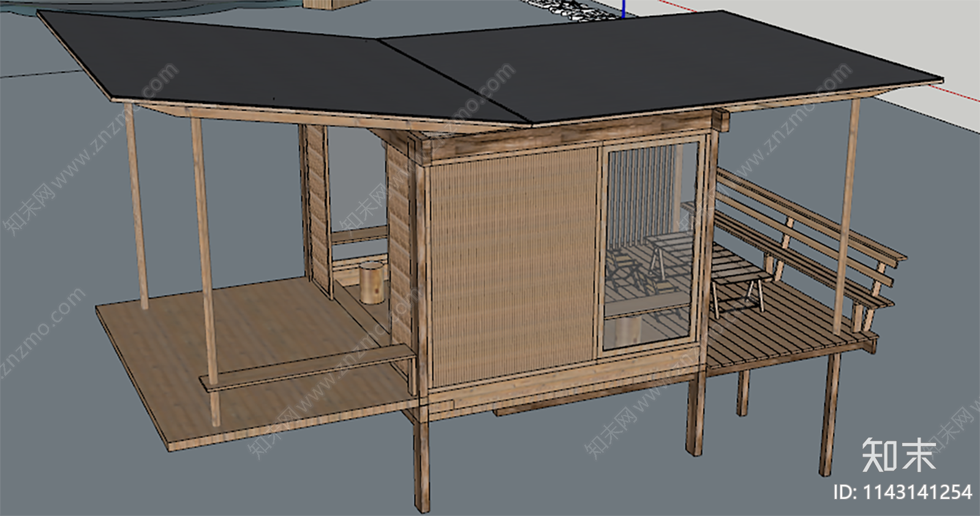Select the slatted deck on the right
980x516 pixels.
790,319
